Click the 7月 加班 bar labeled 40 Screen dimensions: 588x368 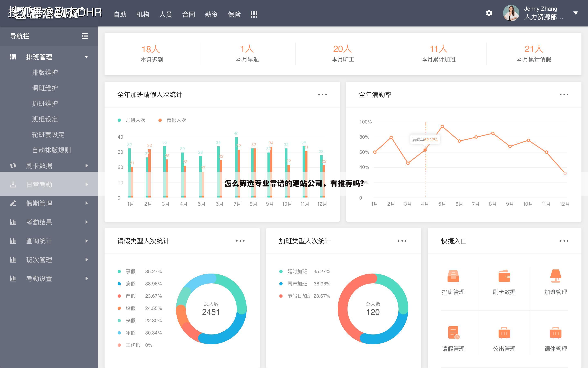(236, 167)
